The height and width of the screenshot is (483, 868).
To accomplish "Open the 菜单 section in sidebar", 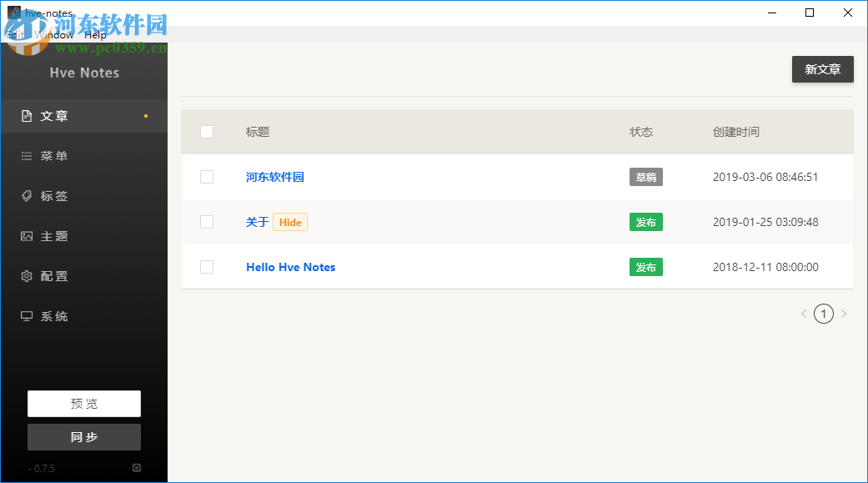I will 84,156.
